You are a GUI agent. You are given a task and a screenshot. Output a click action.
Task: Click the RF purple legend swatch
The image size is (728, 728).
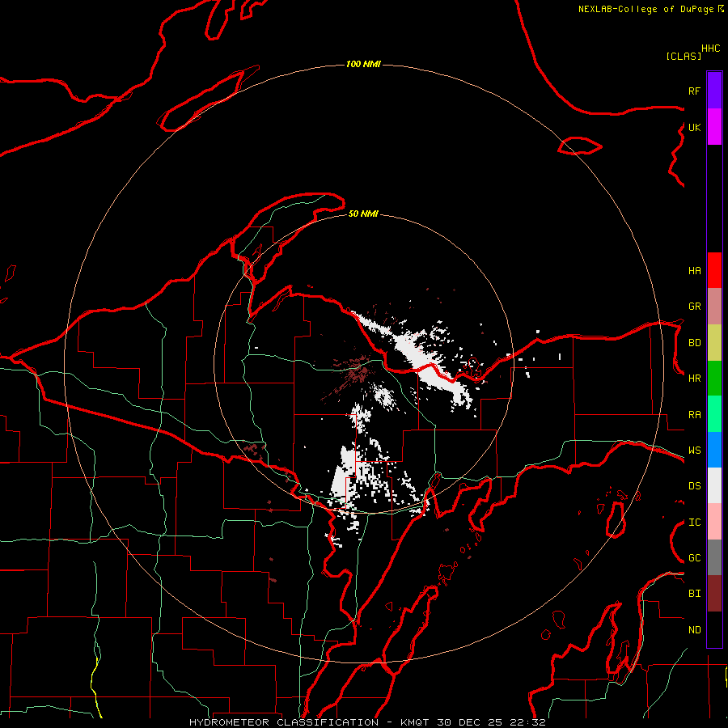pos(714,91)
